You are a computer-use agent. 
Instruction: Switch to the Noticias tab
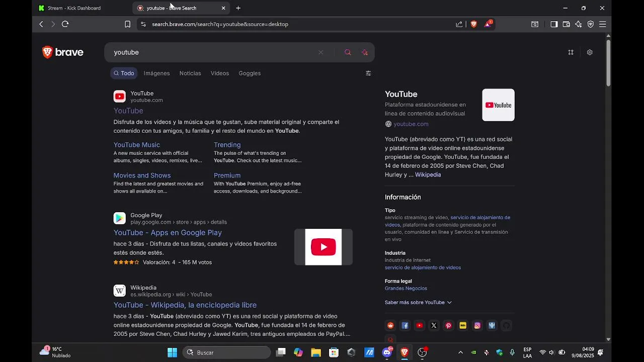coord(190,73)
